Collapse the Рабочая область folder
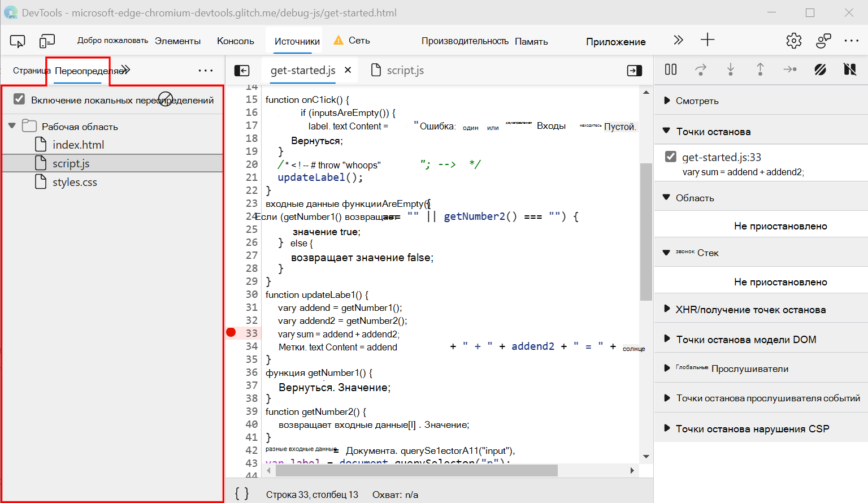 click(12, 125)
